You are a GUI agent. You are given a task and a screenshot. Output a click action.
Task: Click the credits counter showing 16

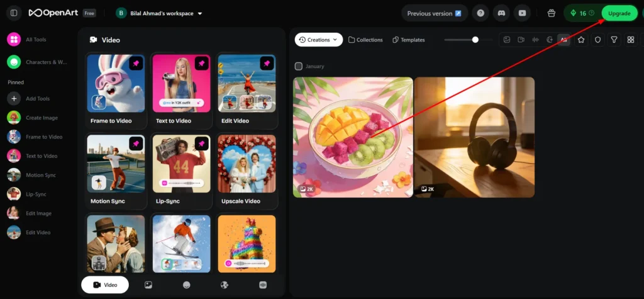tap(583, 13)
